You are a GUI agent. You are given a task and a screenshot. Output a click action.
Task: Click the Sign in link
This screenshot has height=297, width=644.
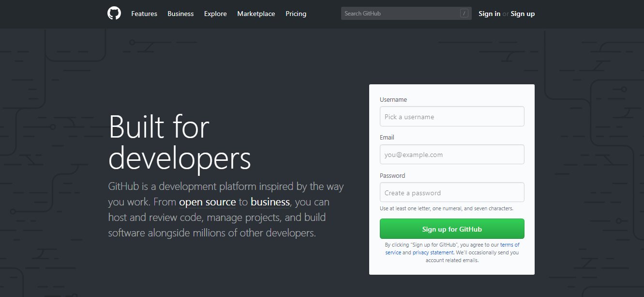click(x=489, y=14)
